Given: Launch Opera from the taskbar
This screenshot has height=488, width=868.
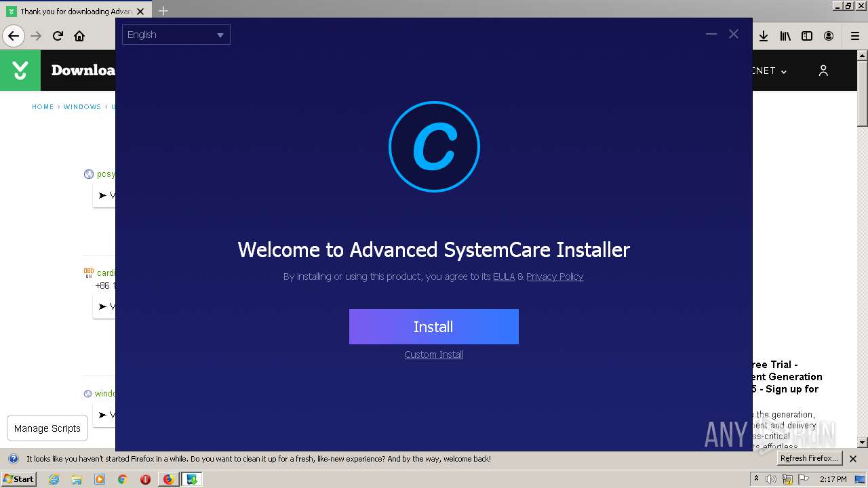Looking at the screenshot, I should pos(145,479).
